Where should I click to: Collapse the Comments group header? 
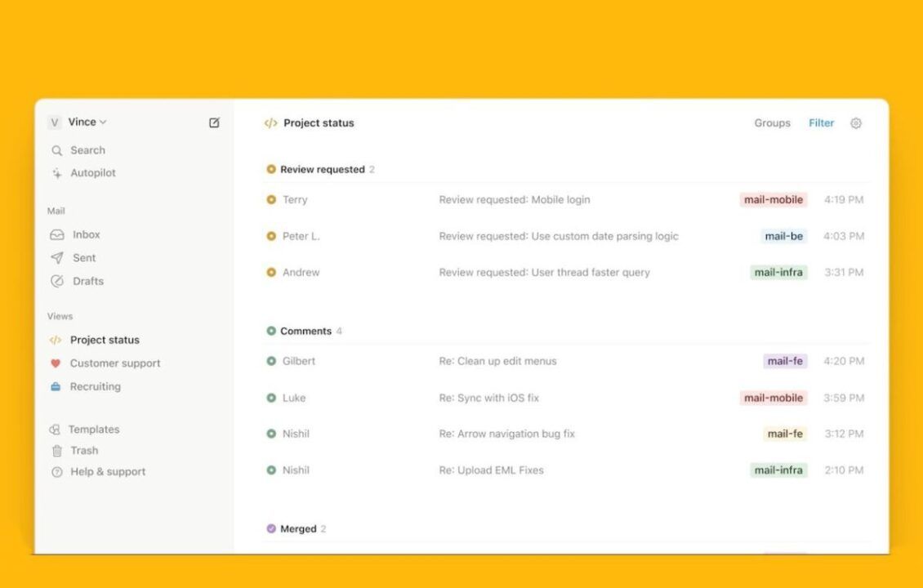(305, 332)
